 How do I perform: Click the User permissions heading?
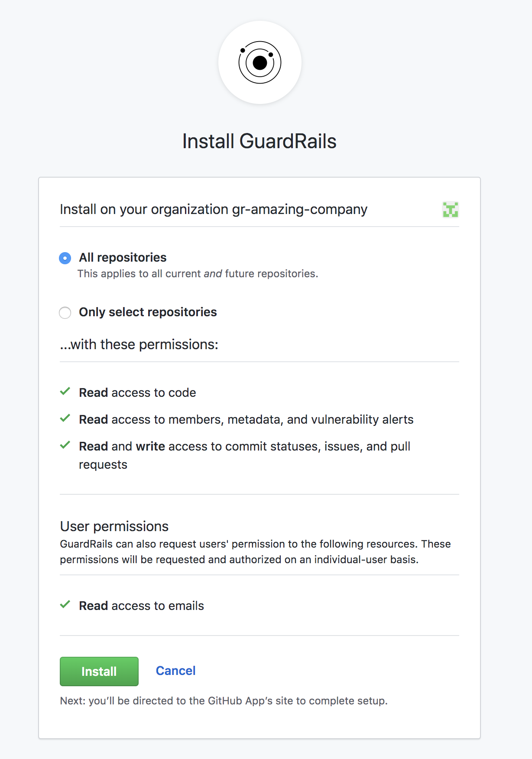114,526
